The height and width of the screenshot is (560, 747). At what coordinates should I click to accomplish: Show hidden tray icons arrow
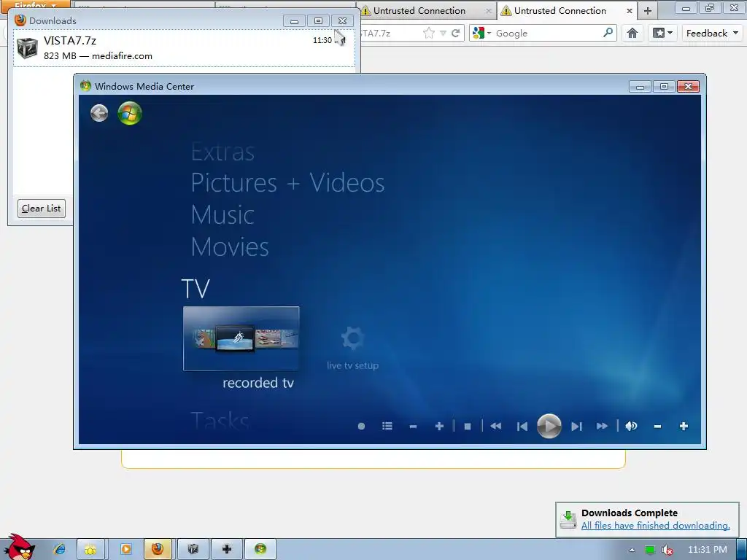click(x=632, y=550)
